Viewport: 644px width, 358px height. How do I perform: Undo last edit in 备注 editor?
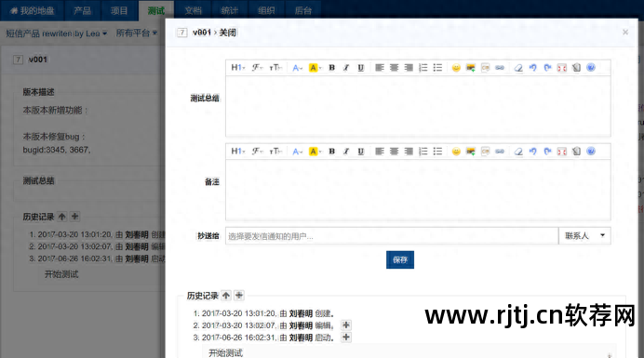point(532,152)
